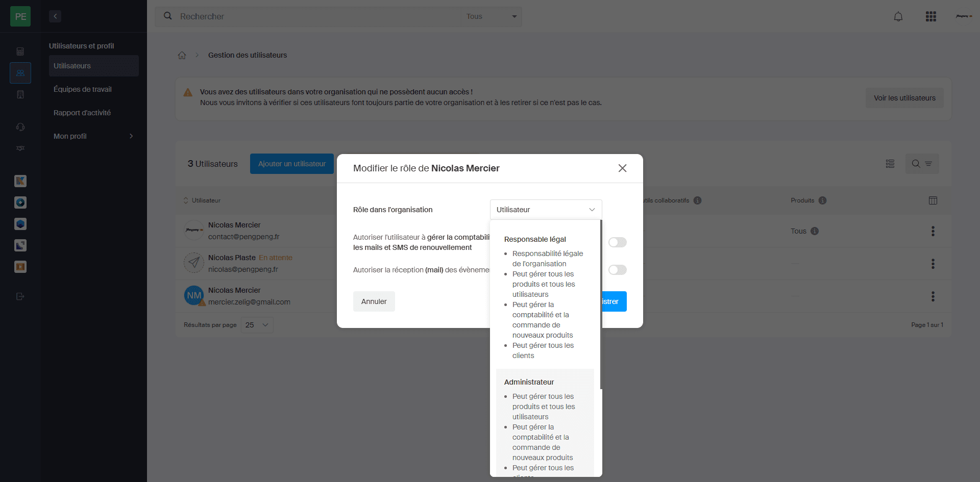Toggle the gérer la comptabilité authorization switch
Viewport: 980px width, 482px height.
617,242
